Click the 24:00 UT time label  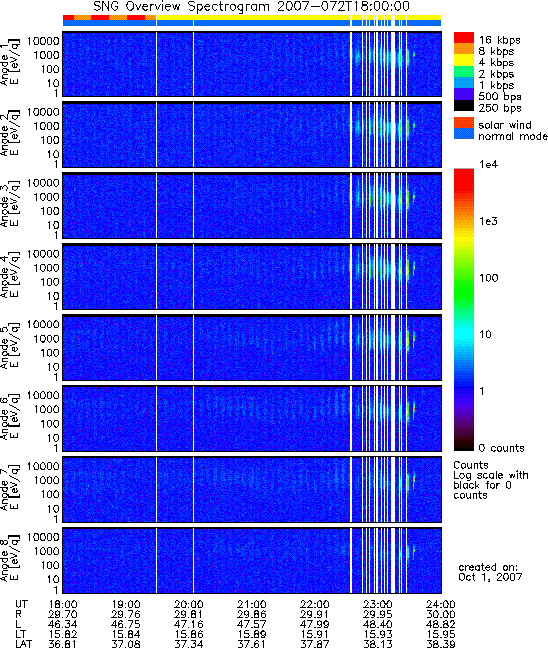441,605
